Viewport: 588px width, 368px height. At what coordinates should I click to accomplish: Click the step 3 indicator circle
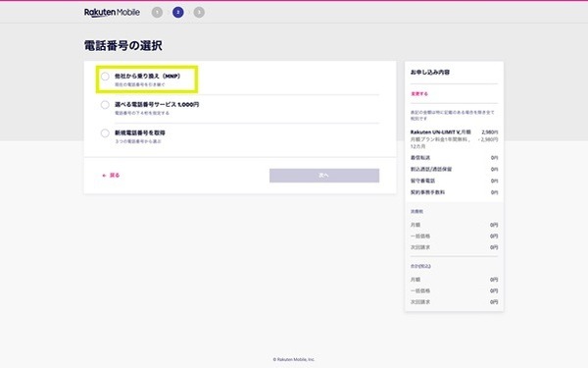coord(199,13)
